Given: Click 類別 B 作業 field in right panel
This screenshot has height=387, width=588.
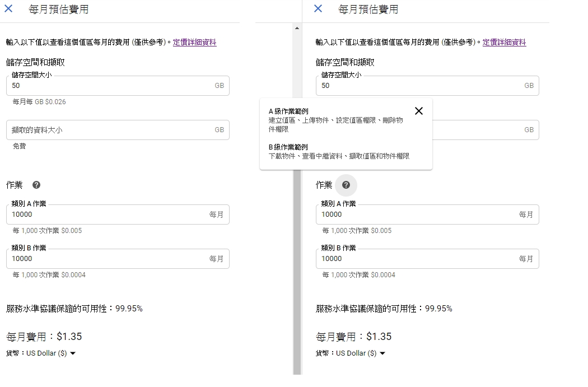Looking at the screenshot, I should (417, 259).
